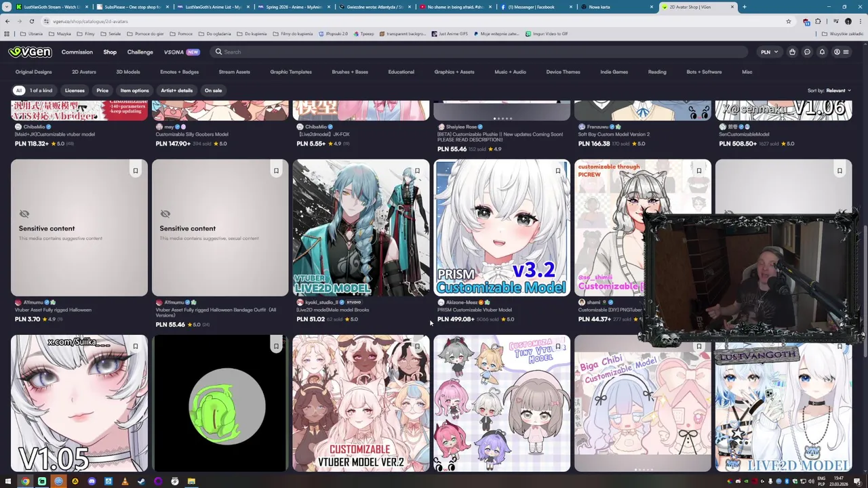Open the Commission menu item

click(x=77, y=52)
